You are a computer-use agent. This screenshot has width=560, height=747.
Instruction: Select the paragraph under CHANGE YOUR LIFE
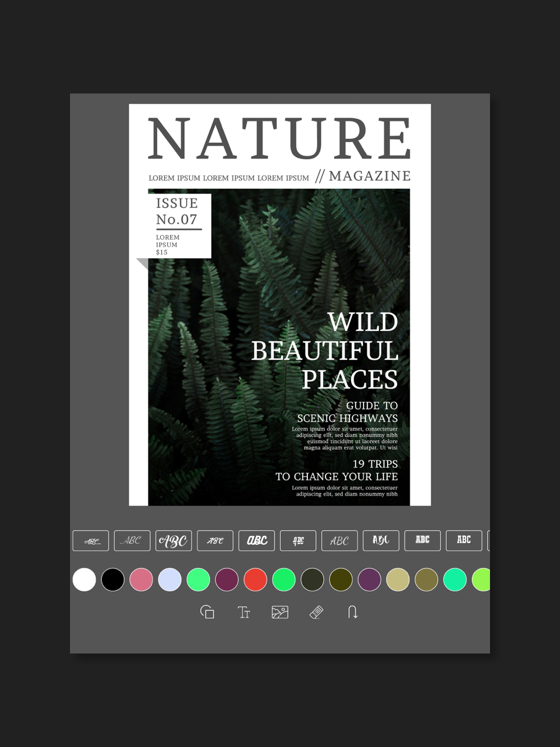[x=344, y=491]
